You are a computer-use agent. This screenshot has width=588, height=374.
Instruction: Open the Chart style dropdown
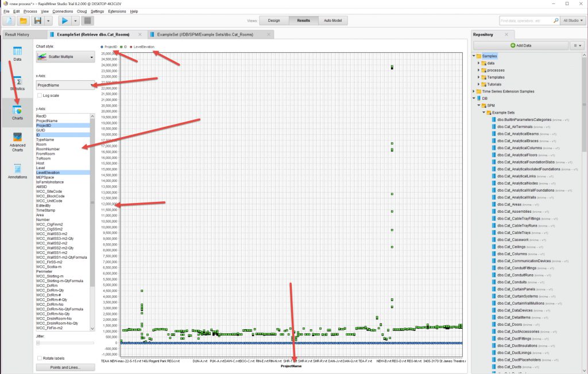(x=65, y=57)
